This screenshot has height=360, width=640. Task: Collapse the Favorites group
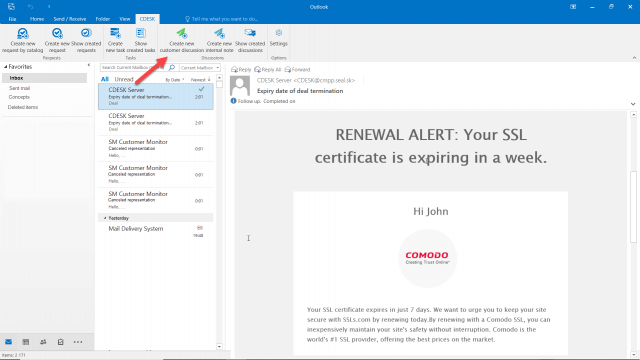point(6,67)
